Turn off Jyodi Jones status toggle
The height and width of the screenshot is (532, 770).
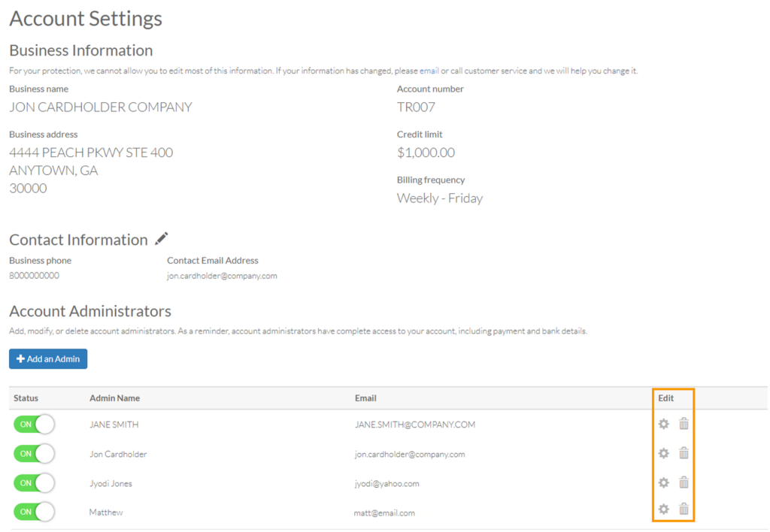pos(34,483)
